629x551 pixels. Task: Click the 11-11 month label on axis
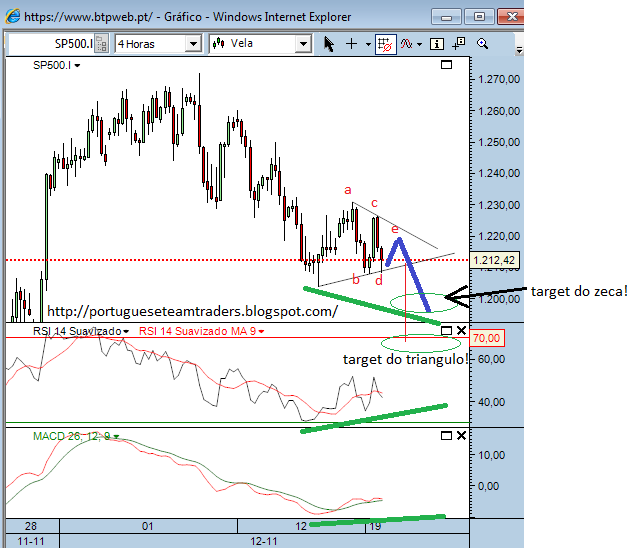tap(31, 541)
